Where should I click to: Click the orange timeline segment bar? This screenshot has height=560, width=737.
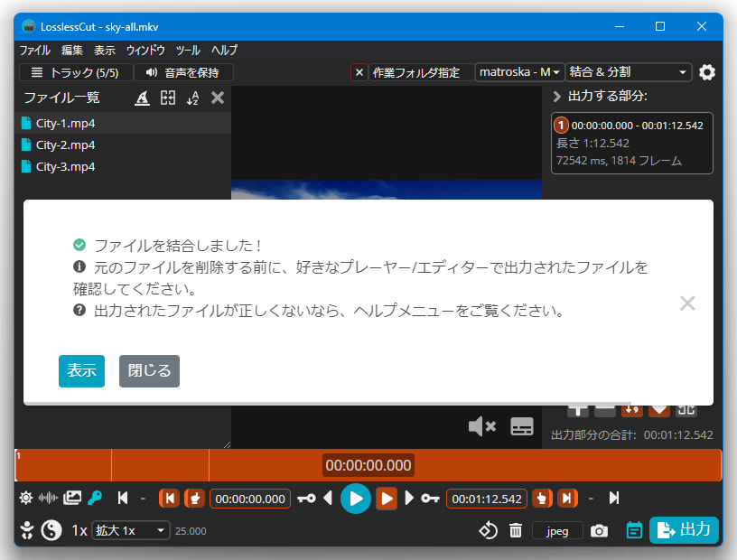coord(368,465)
